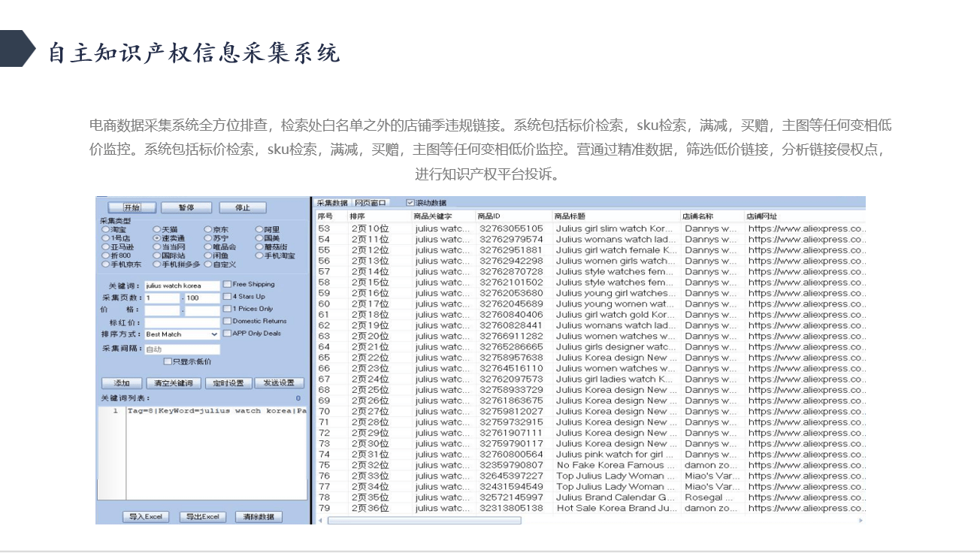The height and width of the screenshot is (553, 980).
Task: Toggle the 滚动数据 checkbox
Action: click(x=410, y=203)
